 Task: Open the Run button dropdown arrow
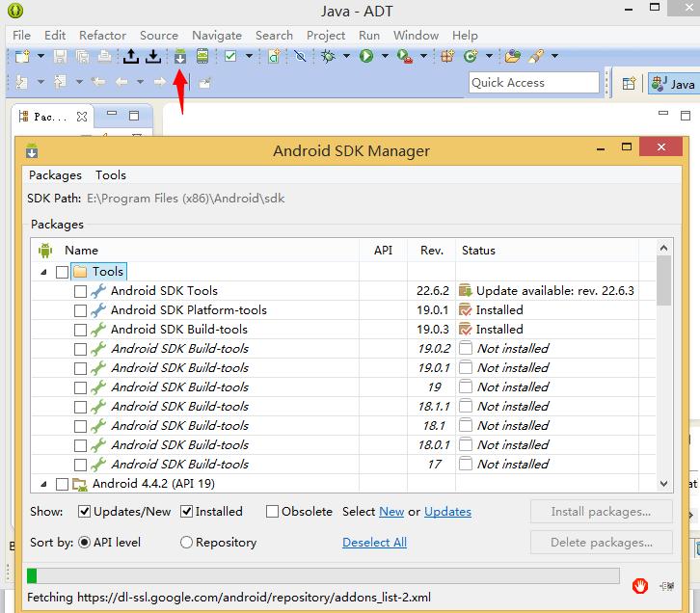click(384, 57)
